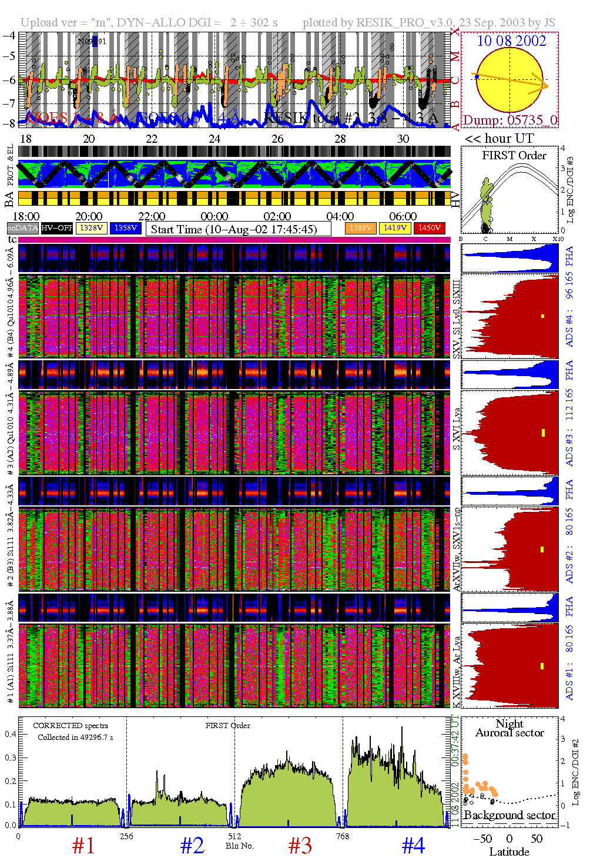Pick the 1450V red legend swatch

click(430, 228)
